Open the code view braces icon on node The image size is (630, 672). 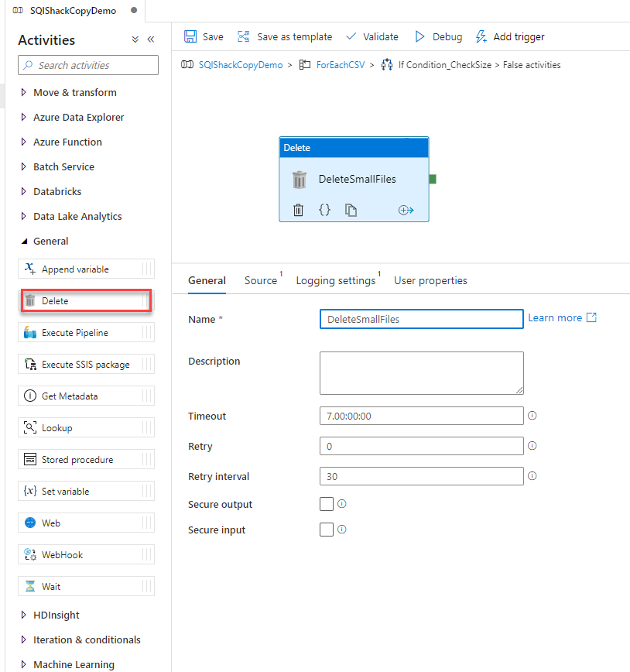pos(325,210)
